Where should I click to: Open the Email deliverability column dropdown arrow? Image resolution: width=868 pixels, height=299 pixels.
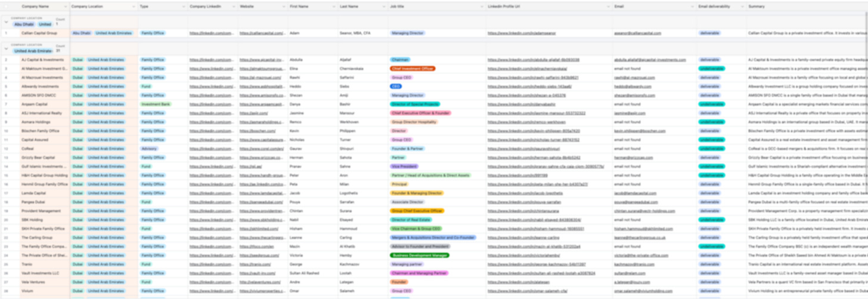[x=742, y=6]
